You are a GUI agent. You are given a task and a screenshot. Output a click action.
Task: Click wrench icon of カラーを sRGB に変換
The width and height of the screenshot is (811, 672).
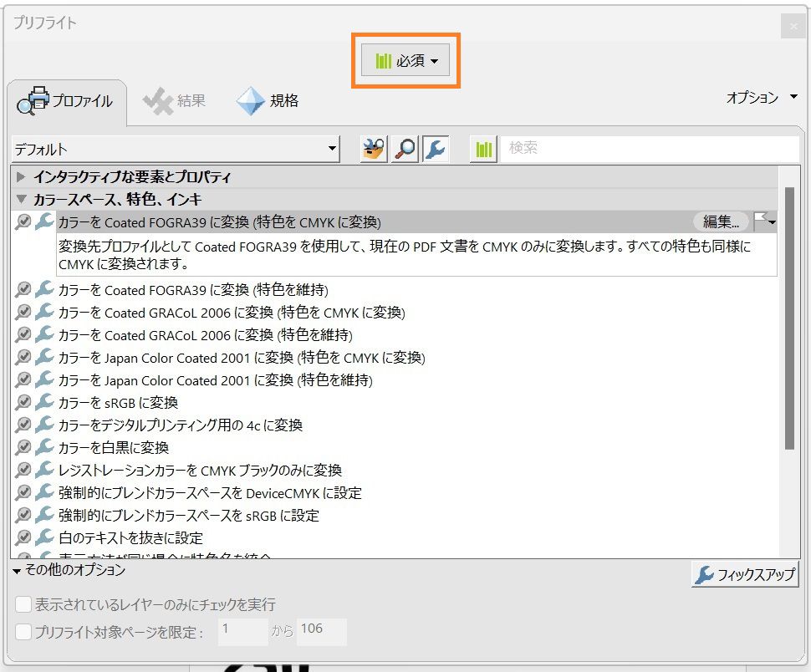tap(44, 402)
